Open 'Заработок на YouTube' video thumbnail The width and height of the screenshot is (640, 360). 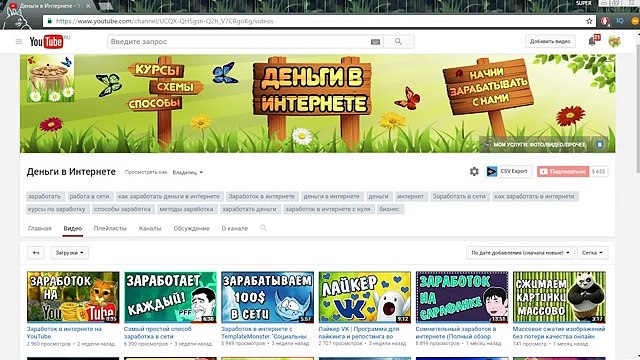pos(73,297)
